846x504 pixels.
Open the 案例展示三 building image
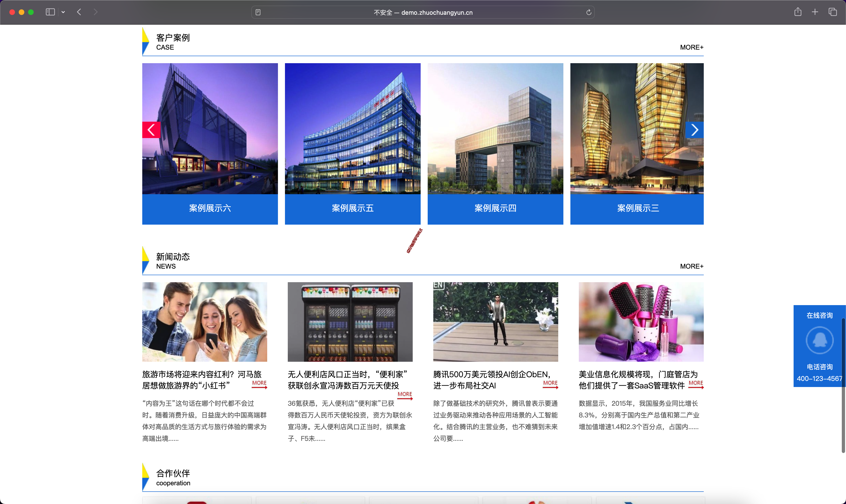coord(637,128)
